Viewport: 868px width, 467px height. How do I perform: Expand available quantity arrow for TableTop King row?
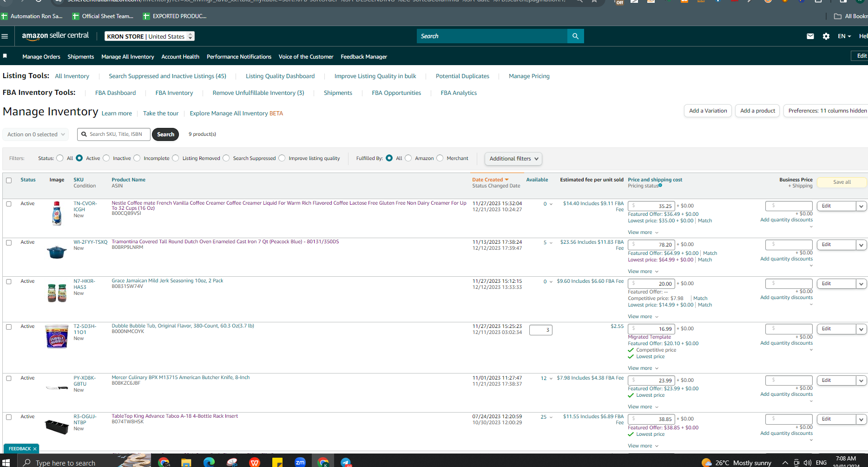point(551,417)
